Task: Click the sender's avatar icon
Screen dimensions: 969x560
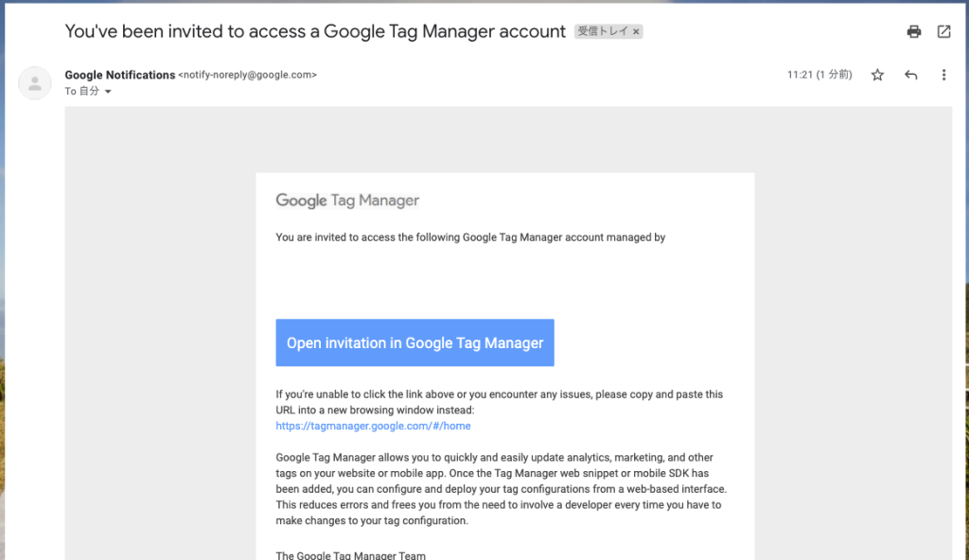Action: tap(35, 83)
